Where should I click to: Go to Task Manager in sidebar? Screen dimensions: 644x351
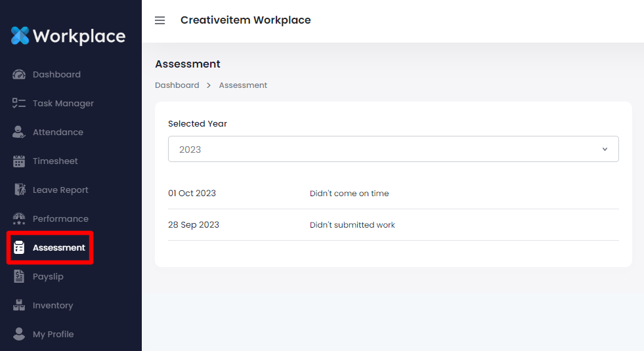(63, 104)
